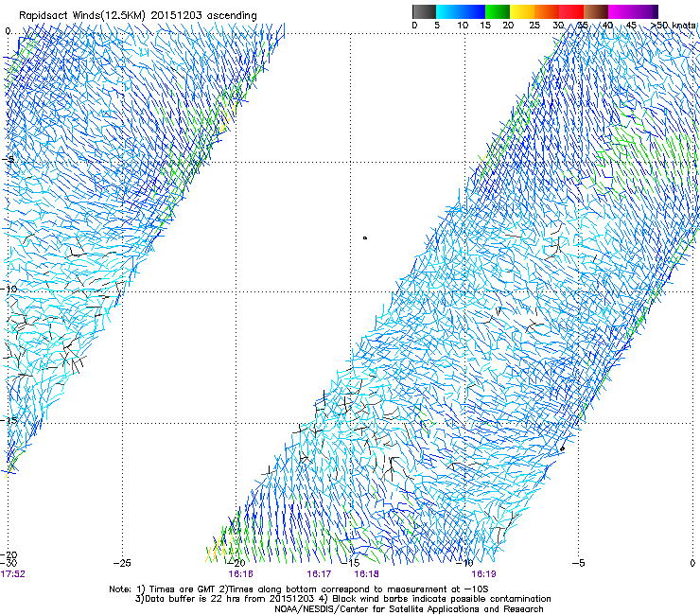700x615 pixels.
Task: Select the '16:19' purple time label
Action: 483,574
